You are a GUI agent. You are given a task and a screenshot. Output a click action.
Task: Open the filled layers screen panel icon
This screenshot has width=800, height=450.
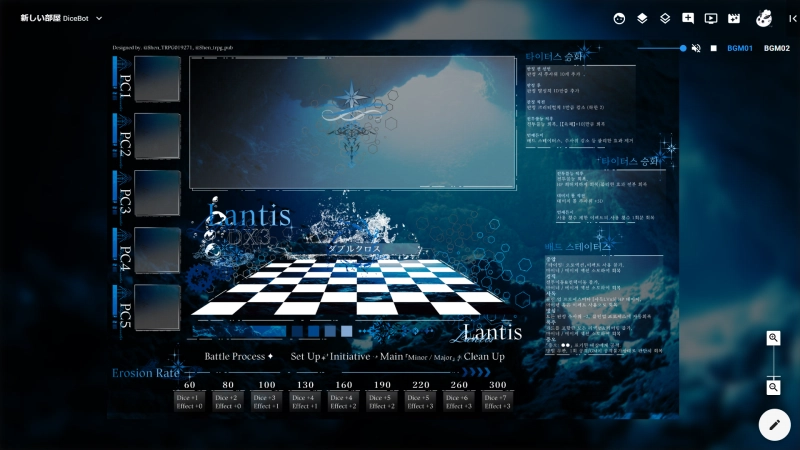coord(643,18)
